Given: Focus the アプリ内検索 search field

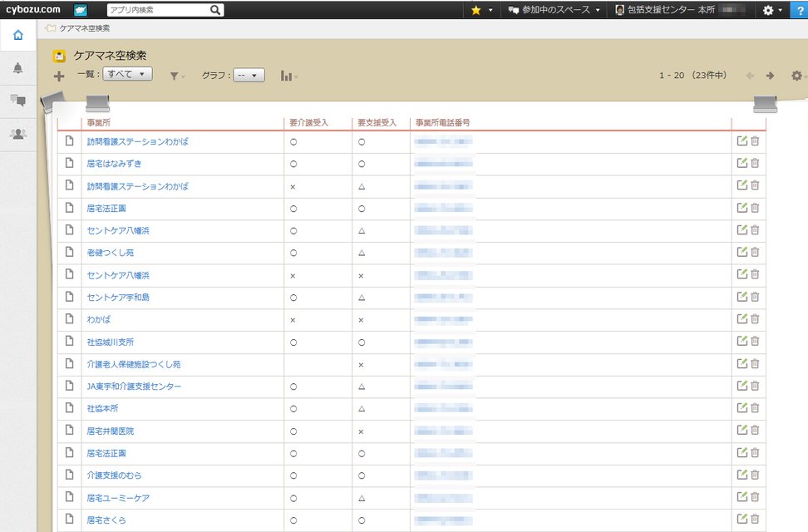Looking at the screenshot, I should pos(159,10).
